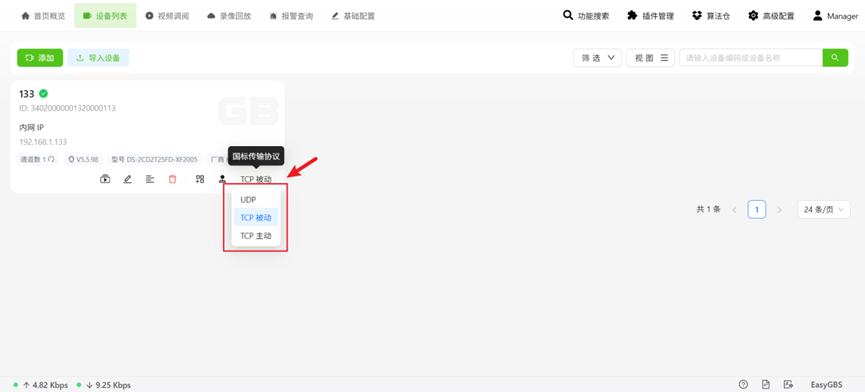
Task: Click the document icon in bottom status bar
Action: coord(766,384)
